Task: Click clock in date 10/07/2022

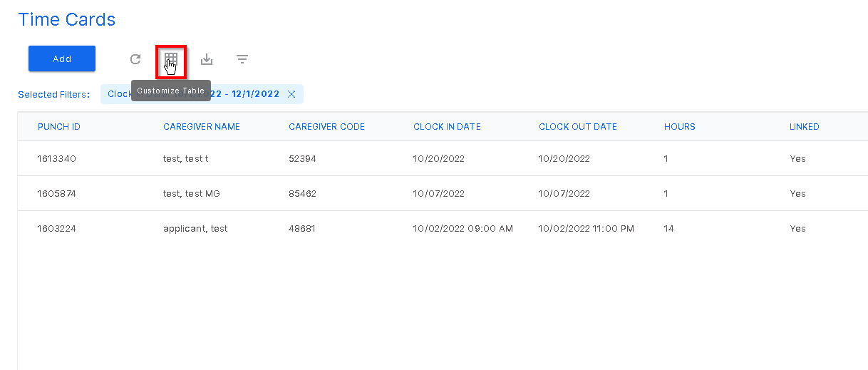Action: [x=439, y=193]
